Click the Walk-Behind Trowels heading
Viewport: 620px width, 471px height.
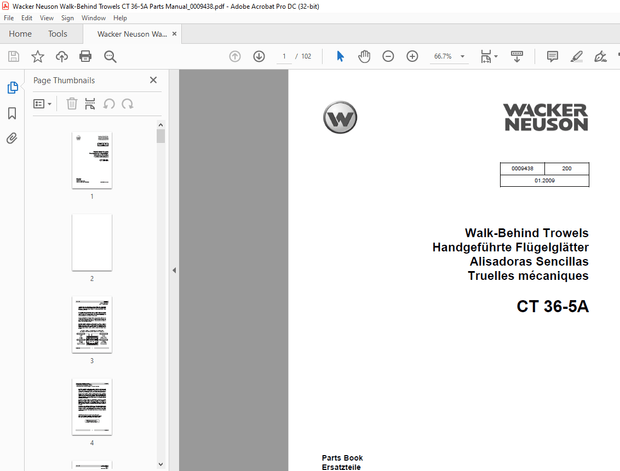[x=526, y=233]
